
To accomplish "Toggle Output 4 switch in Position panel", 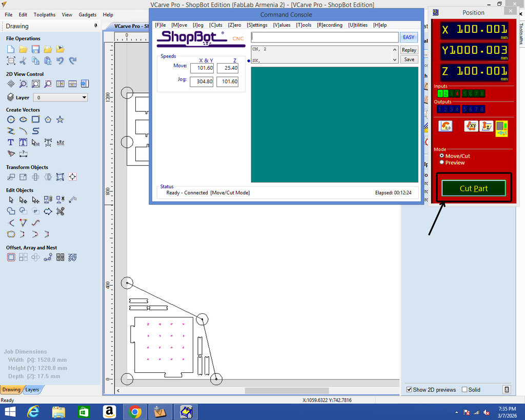I will pyautogui.click(x=457, y=109).
